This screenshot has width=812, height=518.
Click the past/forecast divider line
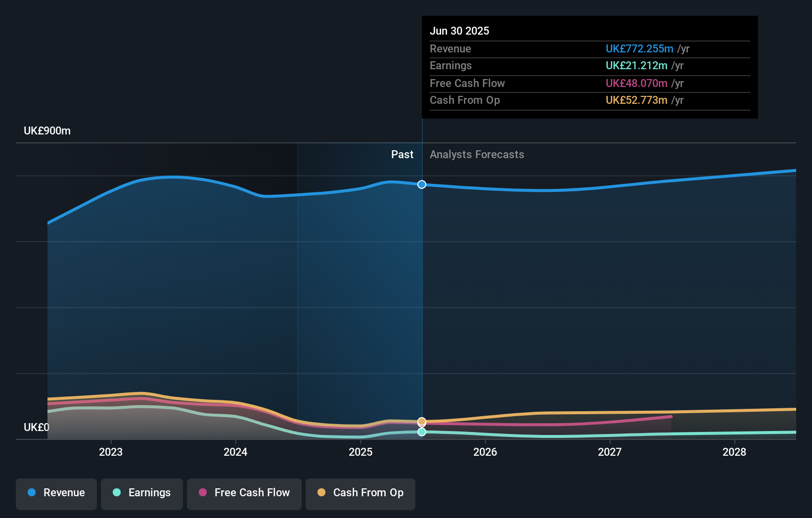coord(422,297)
